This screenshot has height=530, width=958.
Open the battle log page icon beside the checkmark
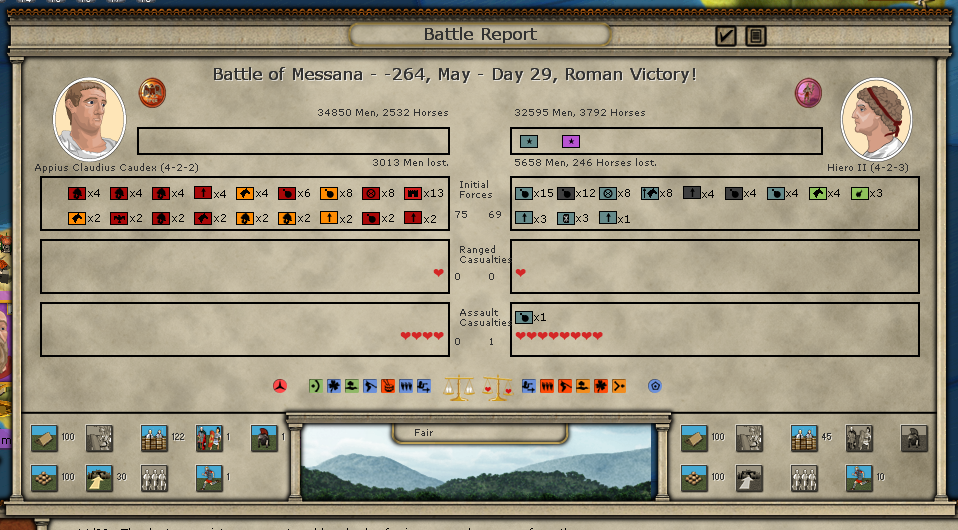pos(756,36)
